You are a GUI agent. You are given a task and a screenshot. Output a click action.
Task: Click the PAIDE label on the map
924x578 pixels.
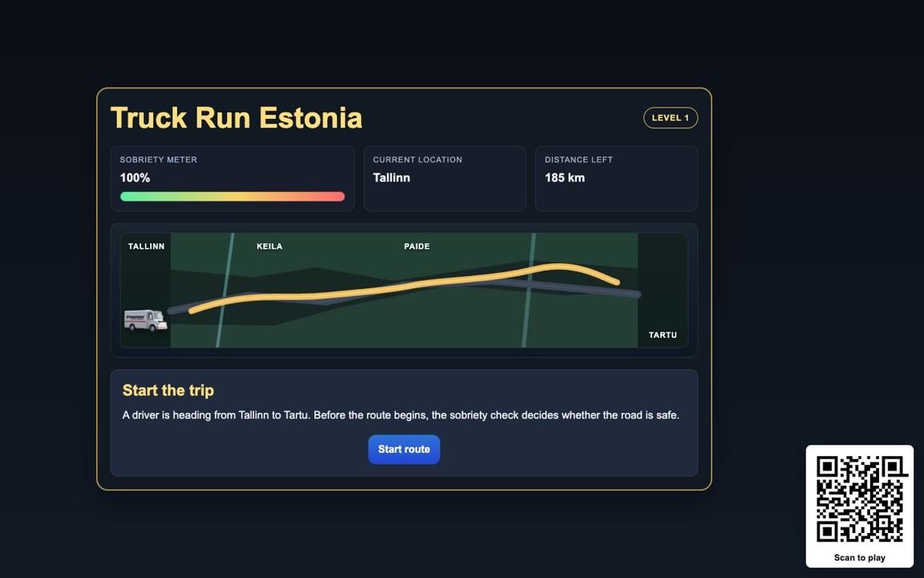(416, 246)
